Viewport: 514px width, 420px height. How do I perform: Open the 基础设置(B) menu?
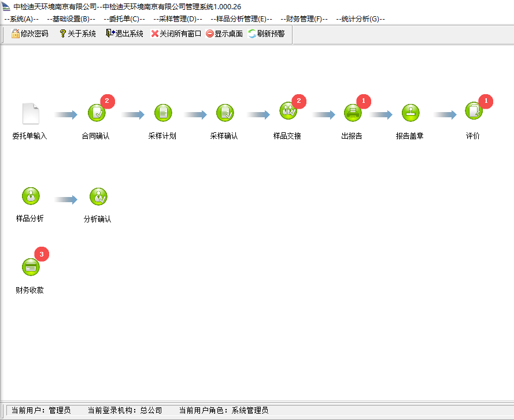pos(71,19)
